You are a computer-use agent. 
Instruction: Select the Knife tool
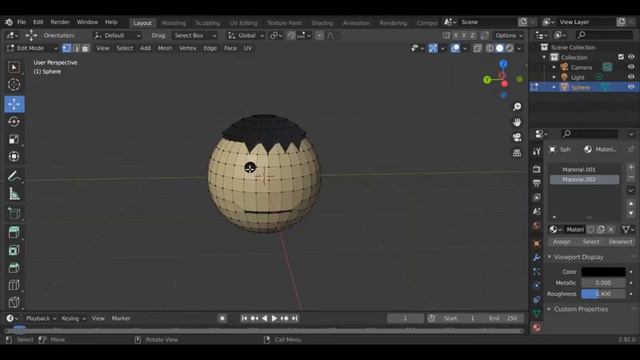(14, 302)
